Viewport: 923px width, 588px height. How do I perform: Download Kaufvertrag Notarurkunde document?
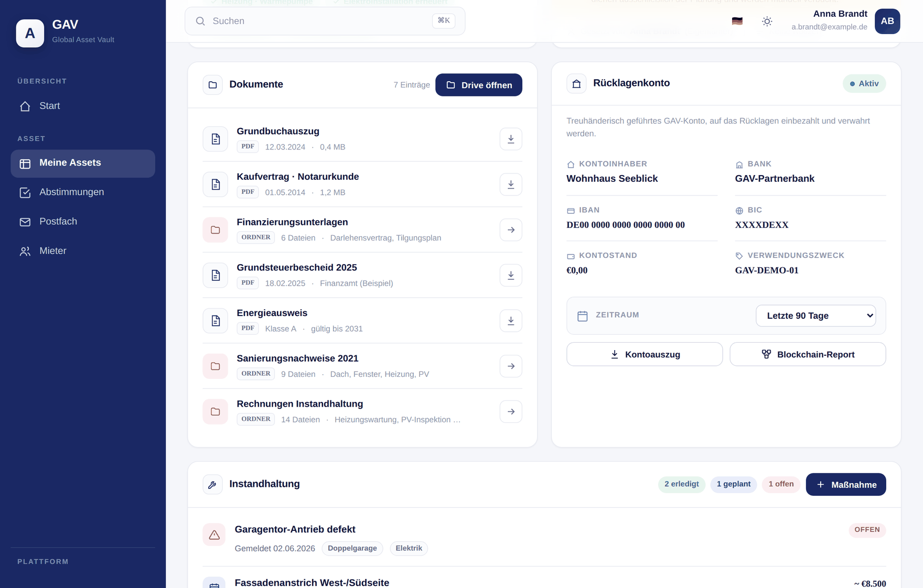[511, 184]
